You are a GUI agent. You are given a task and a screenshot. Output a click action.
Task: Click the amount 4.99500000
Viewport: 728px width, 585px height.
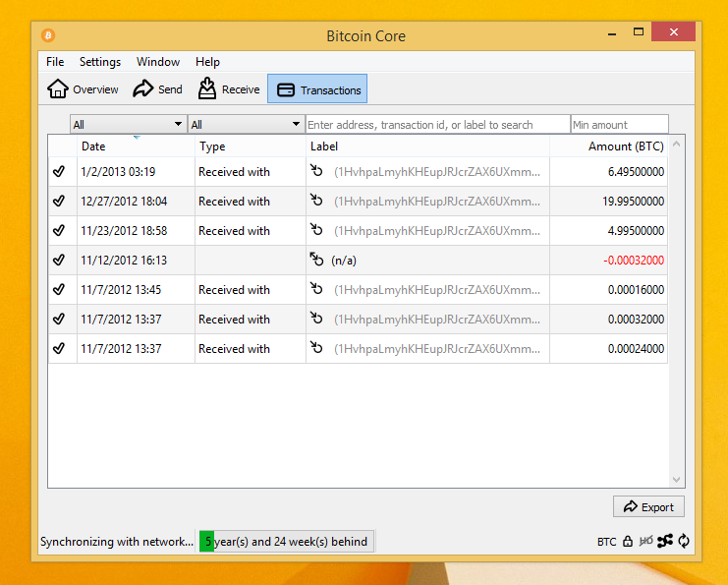[x=636, y=231]
